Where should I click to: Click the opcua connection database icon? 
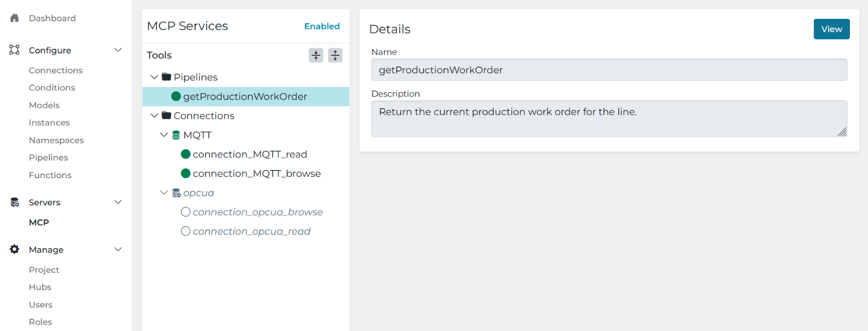(x=176, y=193)
